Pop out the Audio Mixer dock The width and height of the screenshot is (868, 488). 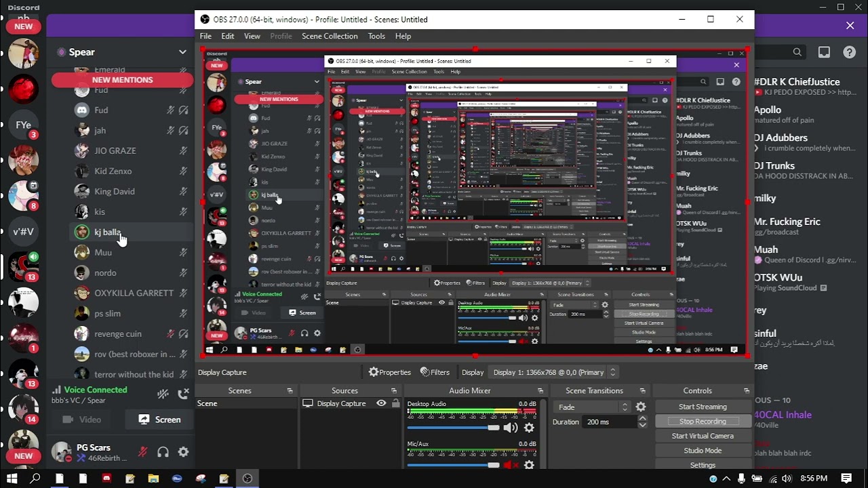[x=540, y=391]
